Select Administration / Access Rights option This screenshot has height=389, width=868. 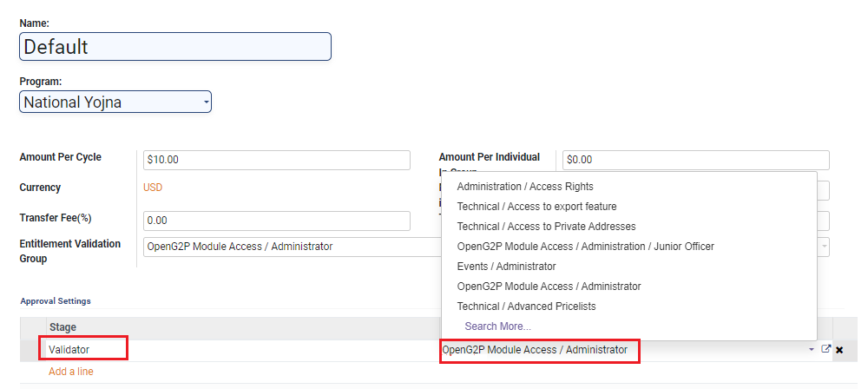point(525,187)
